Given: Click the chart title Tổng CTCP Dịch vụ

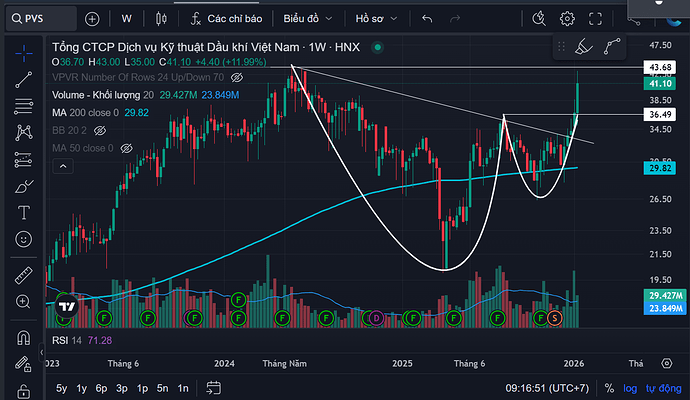Looking at the screenshot, I should pos(206,47).
